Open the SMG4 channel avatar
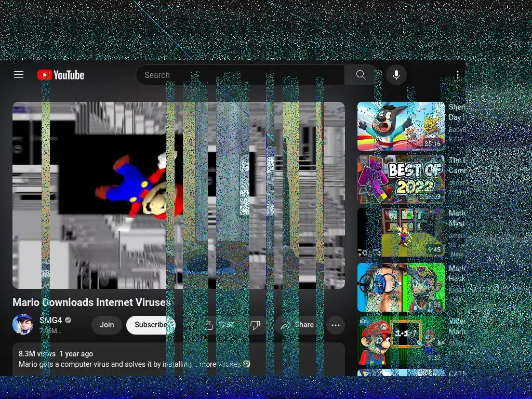This screenshot has width=532, height=399. 23,324
